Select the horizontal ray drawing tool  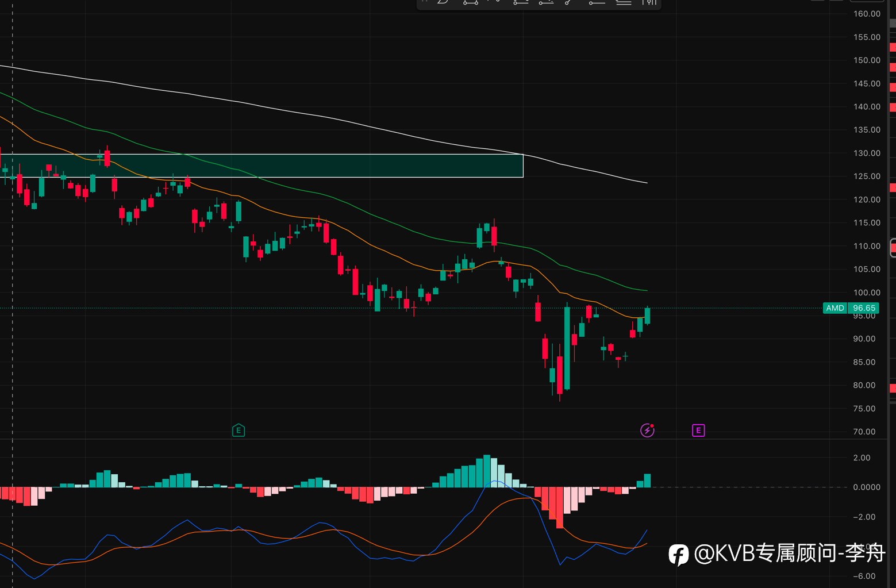[597, 3]
